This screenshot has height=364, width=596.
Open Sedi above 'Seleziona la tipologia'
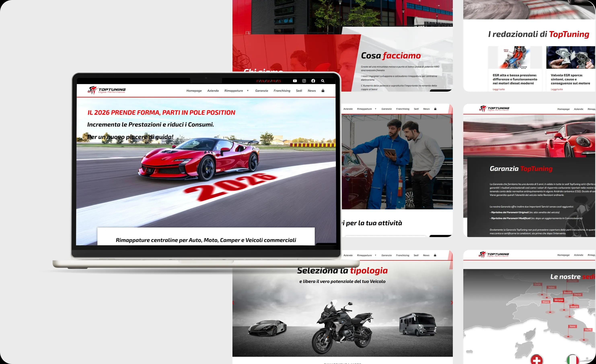[x=416, y=255]
